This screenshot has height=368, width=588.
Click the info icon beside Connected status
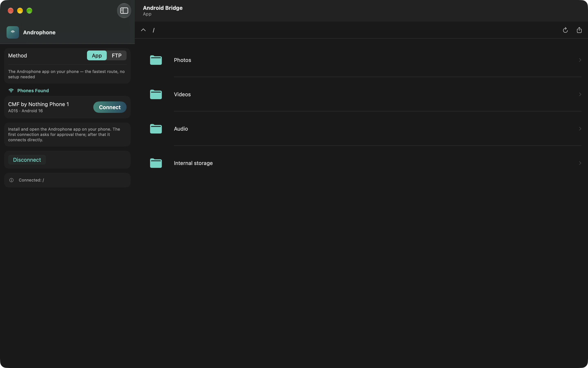(x=11, y=180)
